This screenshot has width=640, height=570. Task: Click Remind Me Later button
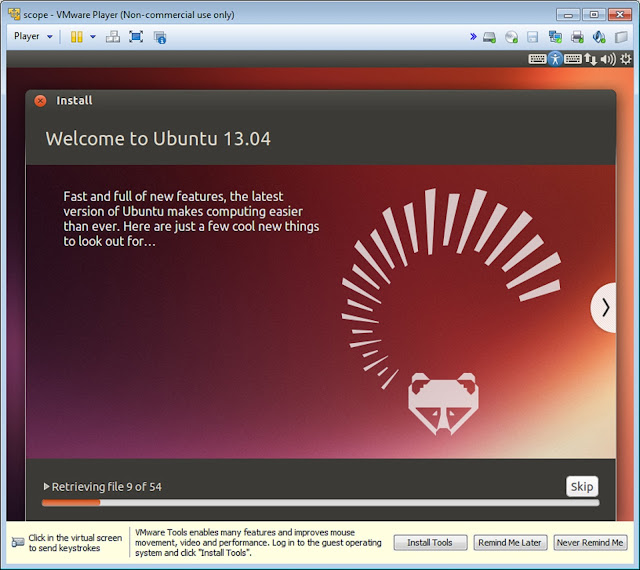(510, 543)
